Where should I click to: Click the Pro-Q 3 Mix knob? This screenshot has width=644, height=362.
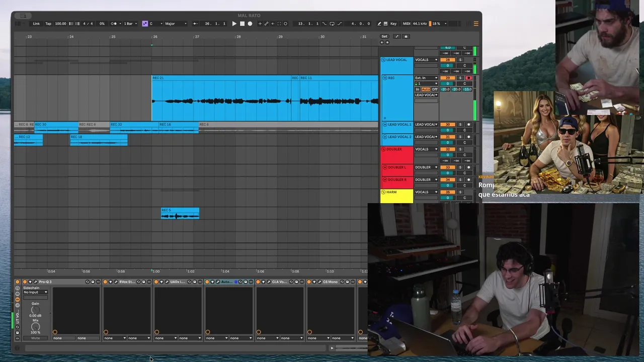(x=35, y=326)
